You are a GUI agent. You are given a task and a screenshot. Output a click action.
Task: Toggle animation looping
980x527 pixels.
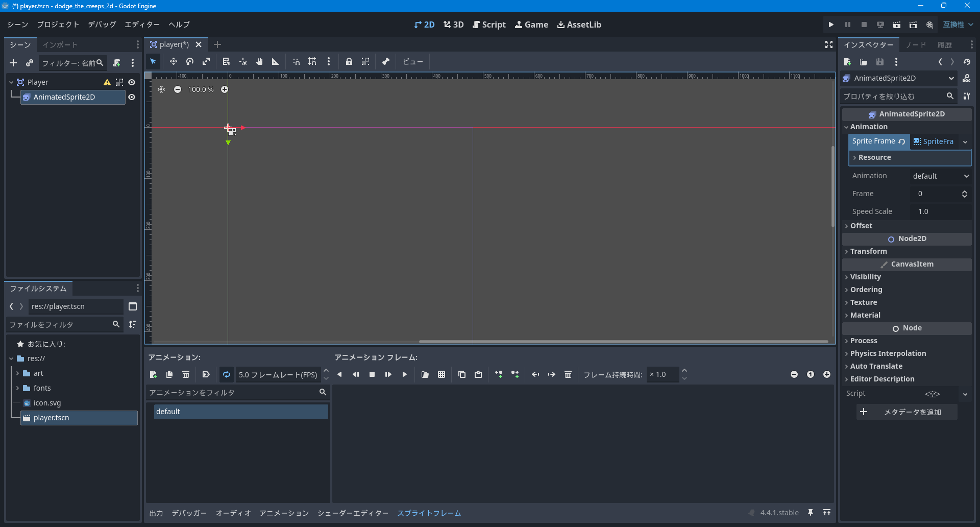(227, 374)
